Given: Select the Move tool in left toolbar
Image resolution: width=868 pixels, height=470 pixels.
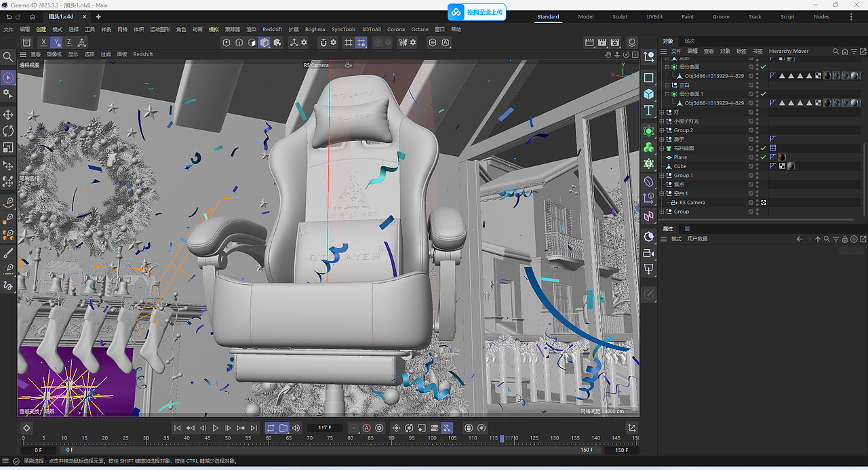Looking at the screenshot, I should coord(8,115).
